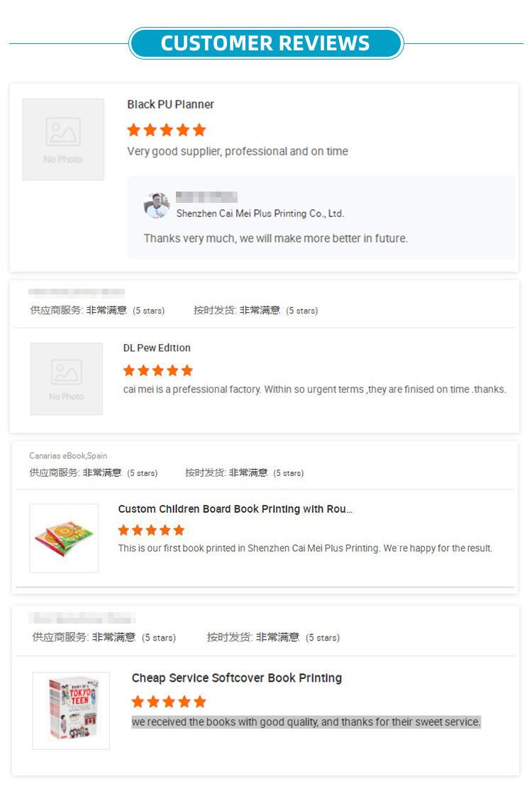This screenshot has height=791, width=532.
Task: Open the Tokyo Teen book product thumbnail
Action: tap(71, 711)
